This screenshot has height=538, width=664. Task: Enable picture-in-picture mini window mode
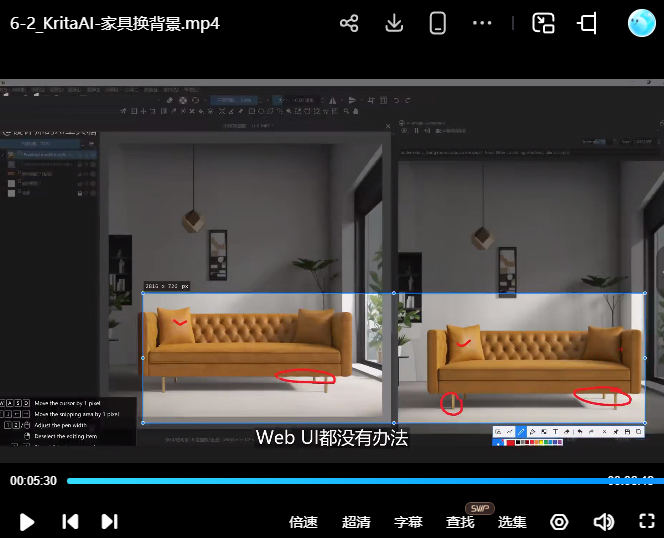coord(543,24)
